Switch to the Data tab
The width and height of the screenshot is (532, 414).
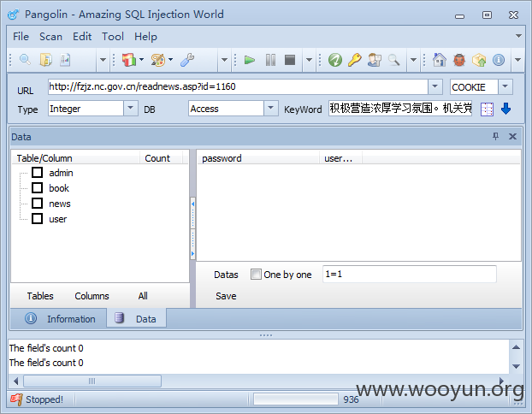pyautogui.click(x=136, y=318)
